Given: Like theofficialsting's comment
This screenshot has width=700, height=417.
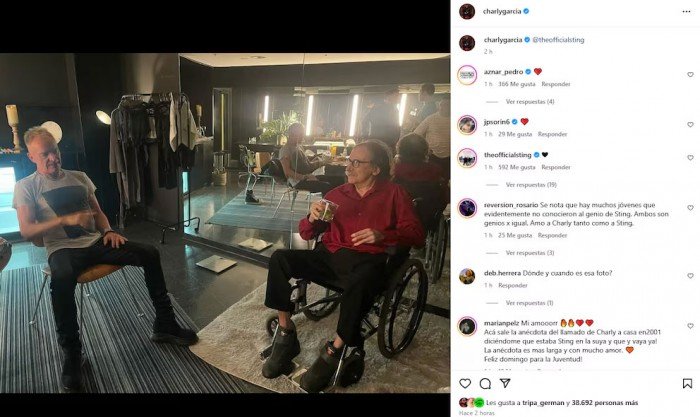Looking at the screenshot, I should (x=690, y=158).
